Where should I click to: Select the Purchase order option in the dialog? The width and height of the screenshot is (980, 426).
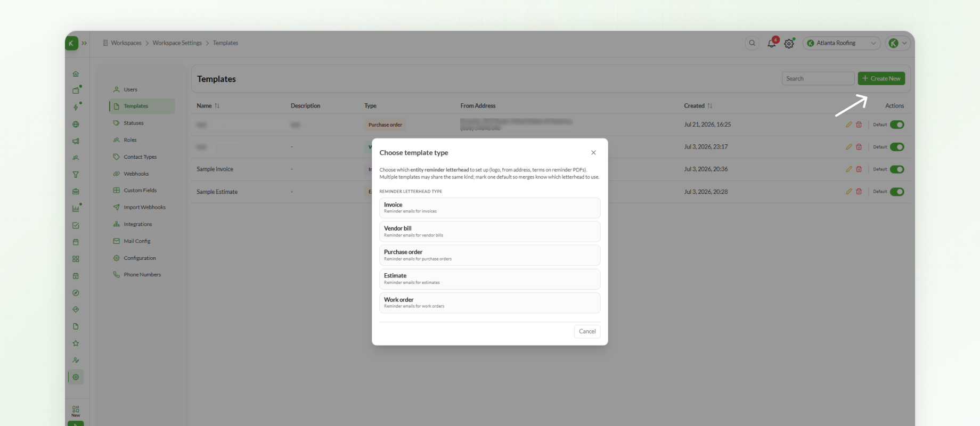490,255
